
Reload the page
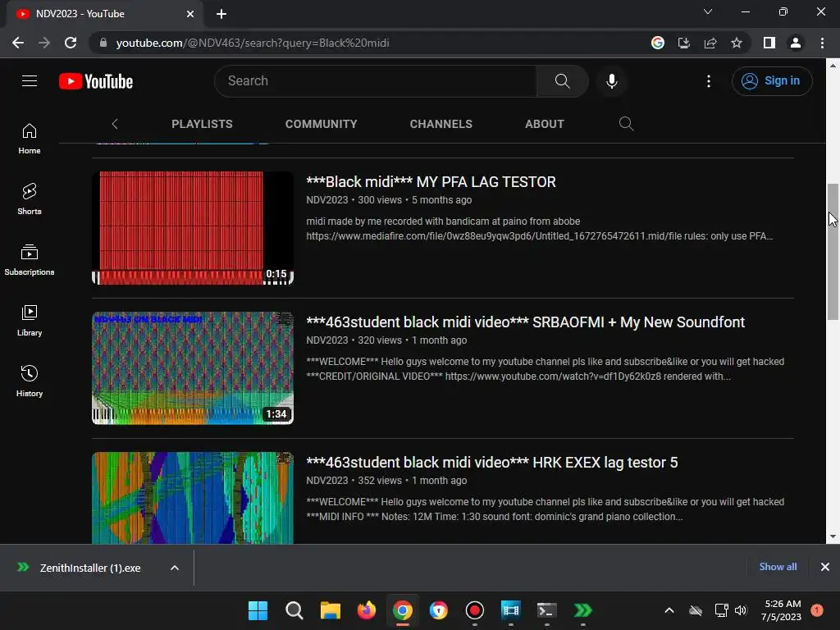click(x=71, y=43)
